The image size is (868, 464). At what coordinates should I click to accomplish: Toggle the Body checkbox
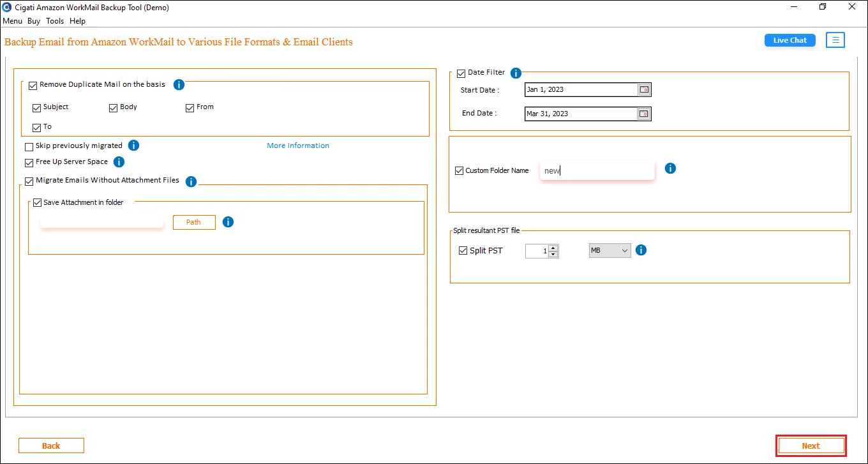click(114, 108)
